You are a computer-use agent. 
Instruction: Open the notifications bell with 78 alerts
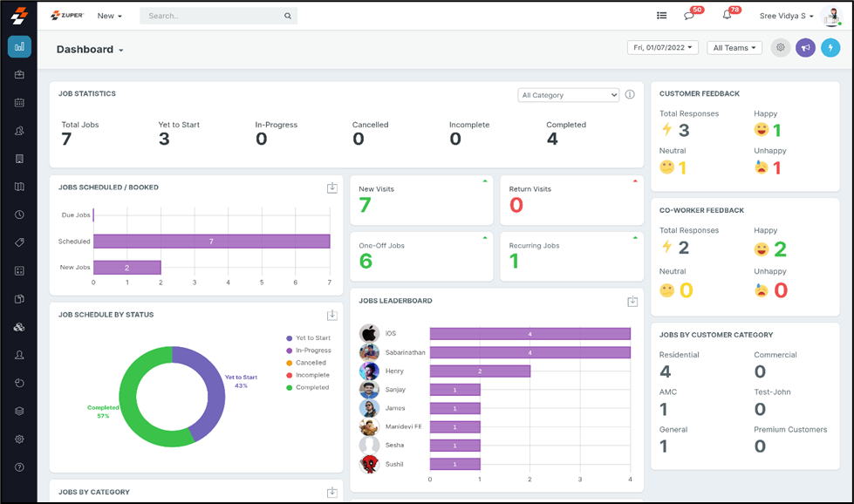(726, 15)
